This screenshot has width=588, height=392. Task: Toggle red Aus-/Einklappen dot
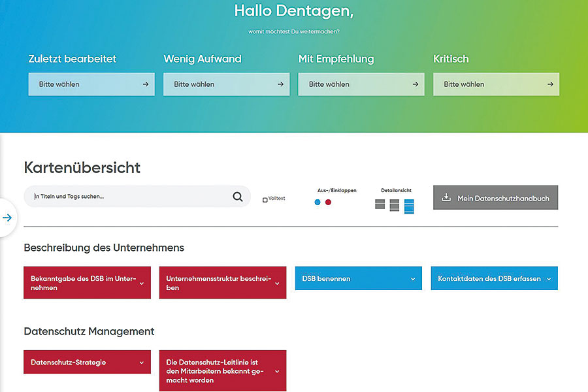pyautogui.click(x=328, y=203)
